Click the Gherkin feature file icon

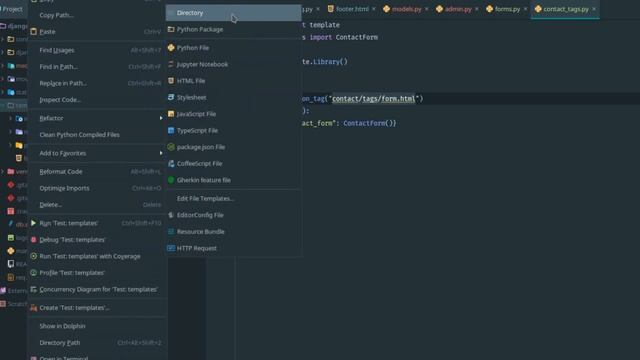click(171, 180)
